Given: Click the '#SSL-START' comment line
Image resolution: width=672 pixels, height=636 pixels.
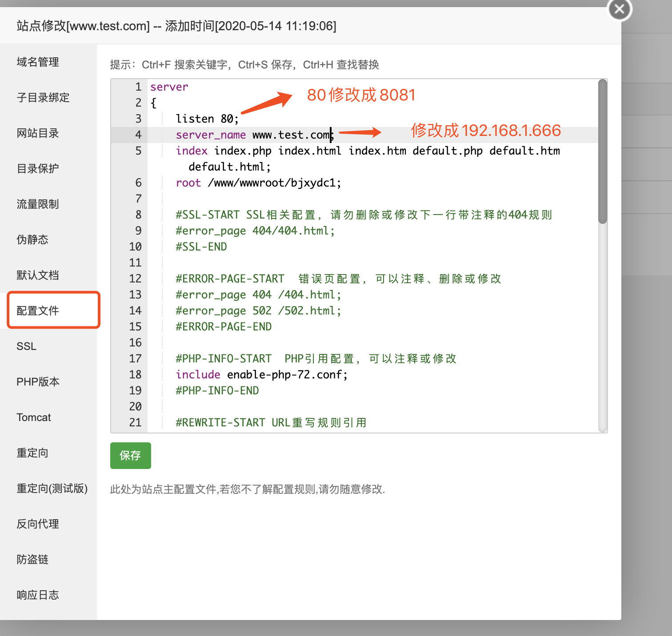Looking at the screenshot, I should [364, 215].
